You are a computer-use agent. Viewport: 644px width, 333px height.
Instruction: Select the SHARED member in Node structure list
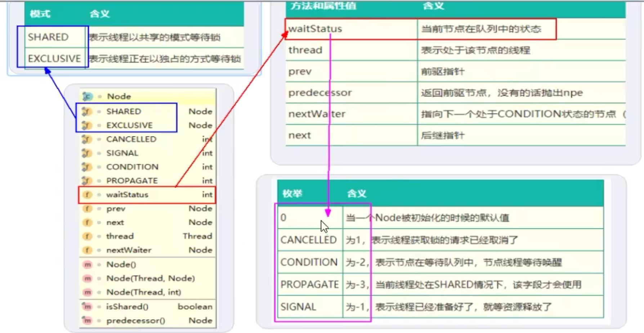(124, 111)
